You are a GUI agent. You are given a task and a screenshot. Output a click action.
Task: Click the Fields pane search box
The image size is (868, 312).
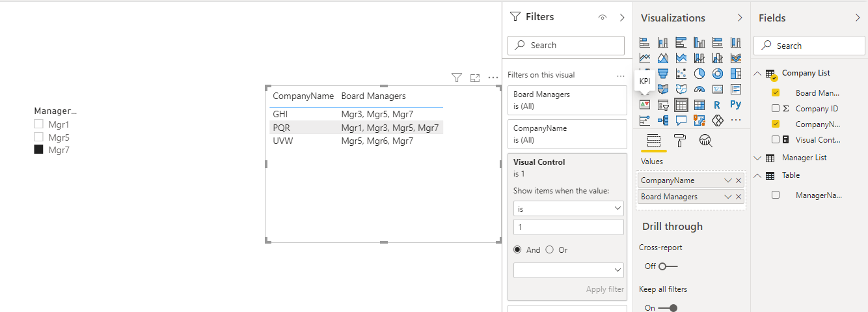coord(809,46)
